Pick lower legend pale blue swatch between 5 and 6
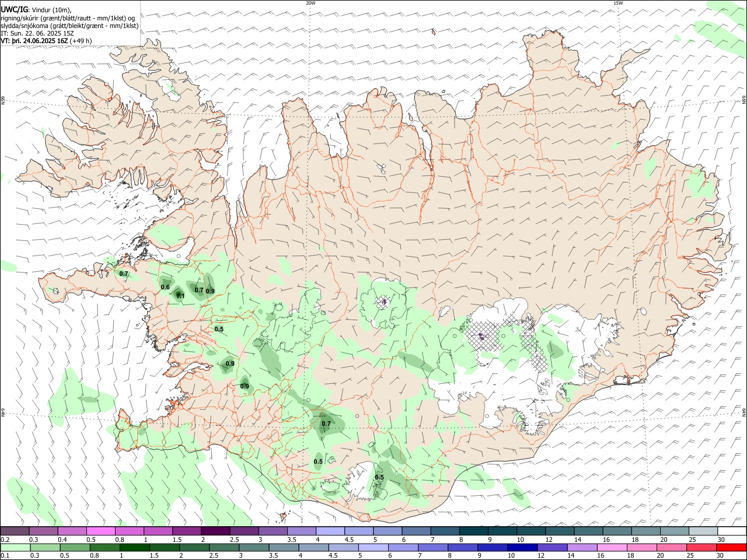This screenshot has width=747, height=560. (x=372, y=547)
